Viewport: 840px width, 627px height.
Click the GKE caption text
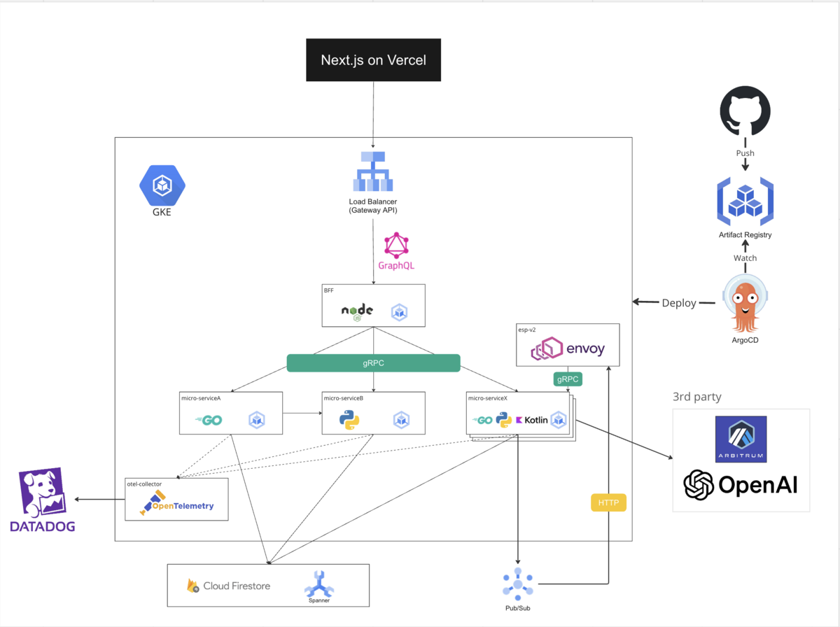[x=162, y=212]
